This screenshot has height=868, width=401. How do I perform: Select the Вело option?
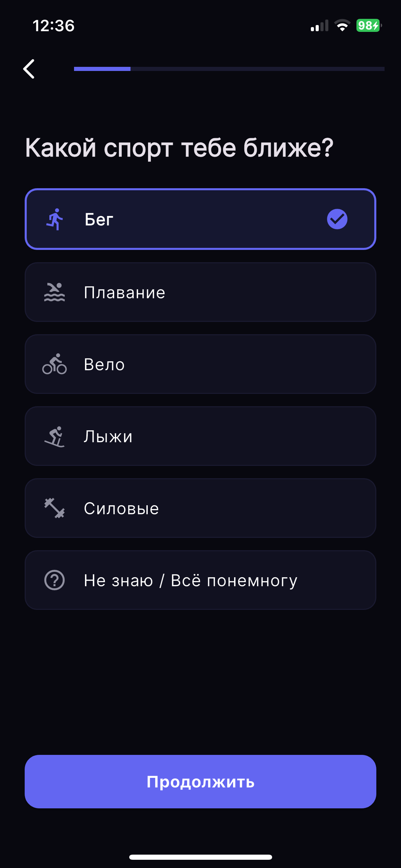coord(200,364)
